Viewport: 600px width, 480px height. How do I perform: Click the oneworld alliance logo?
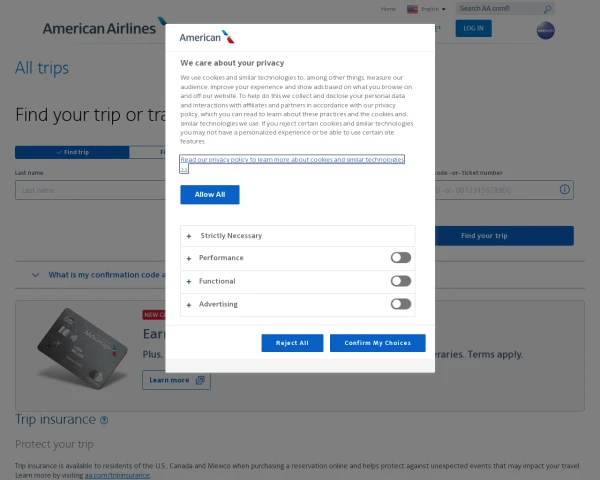pos(545,31)
